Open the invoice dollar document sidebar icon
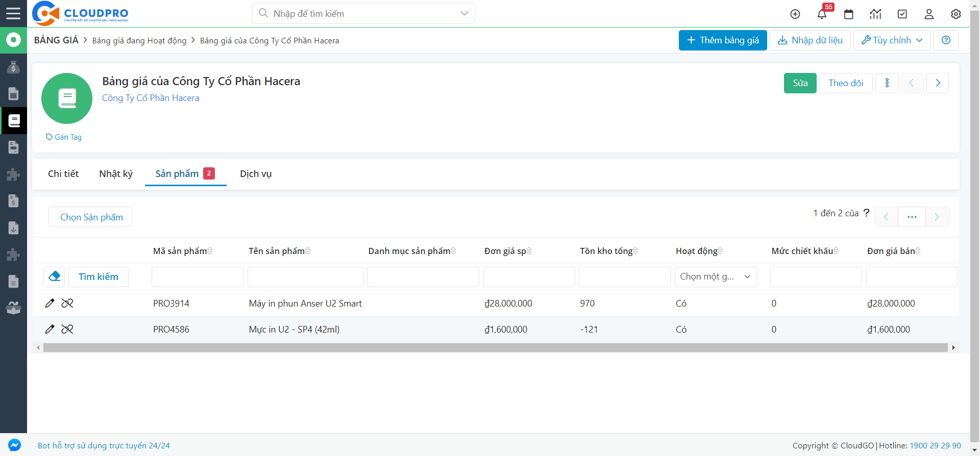The height and width of the screenshot is (456, 980). pos(13,201)
